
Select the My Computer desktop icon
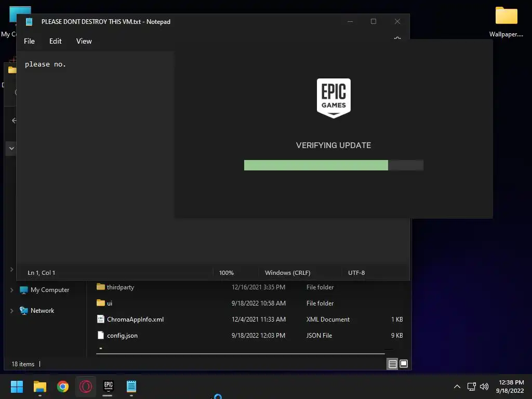[x=9, y=21]
